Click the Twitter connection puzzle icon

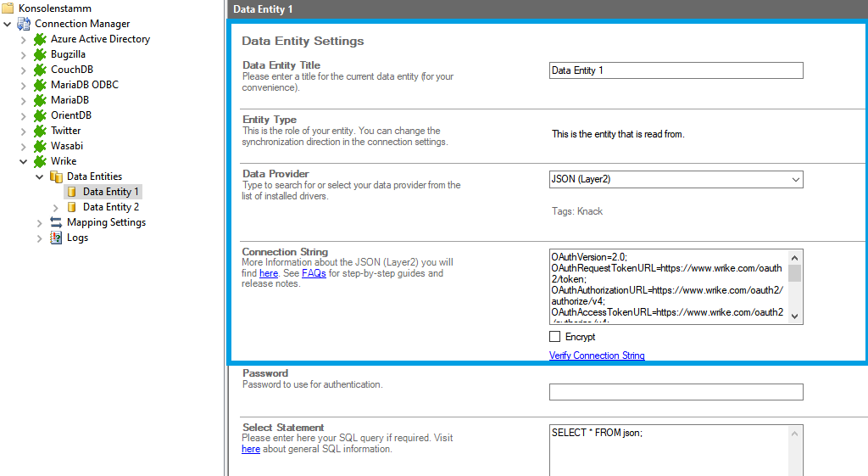point(40,131)
